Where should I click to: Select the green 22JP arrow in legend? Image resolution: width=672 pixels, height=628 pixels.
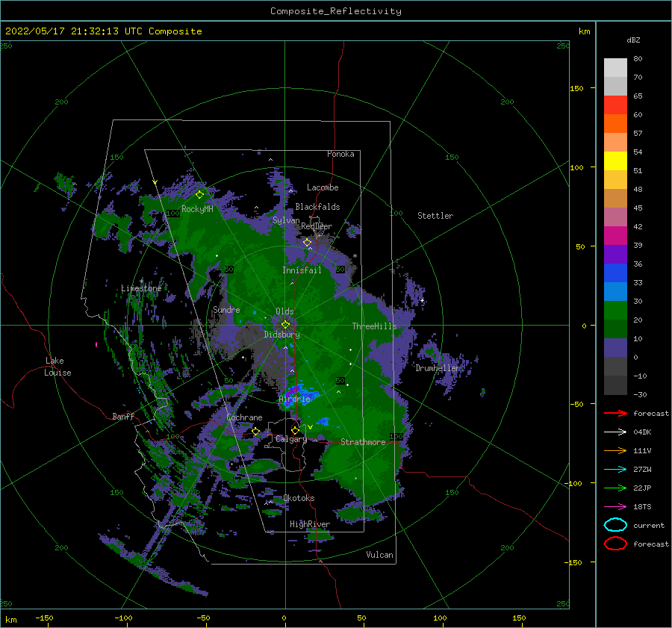coord(615,488)
